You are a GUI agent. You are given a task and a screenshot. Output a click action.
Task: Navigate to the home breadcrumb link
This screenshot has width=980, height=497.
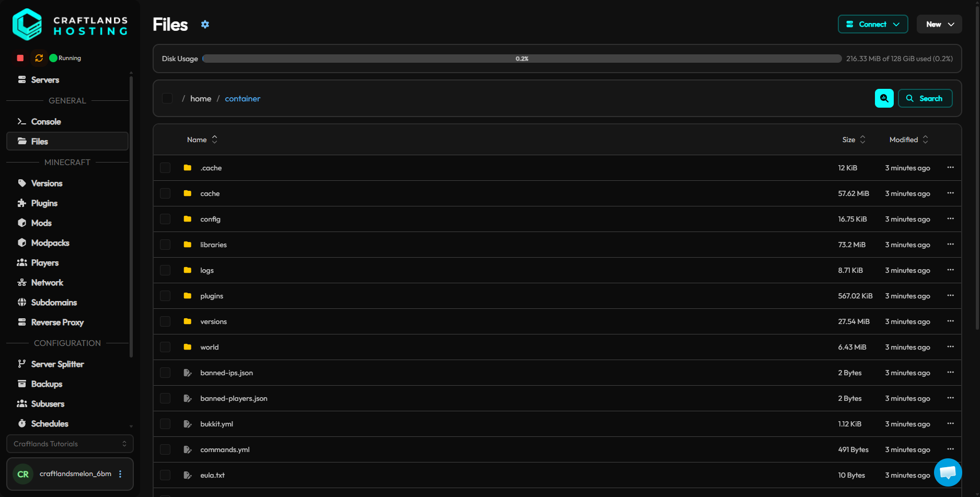tap(201, 99)
